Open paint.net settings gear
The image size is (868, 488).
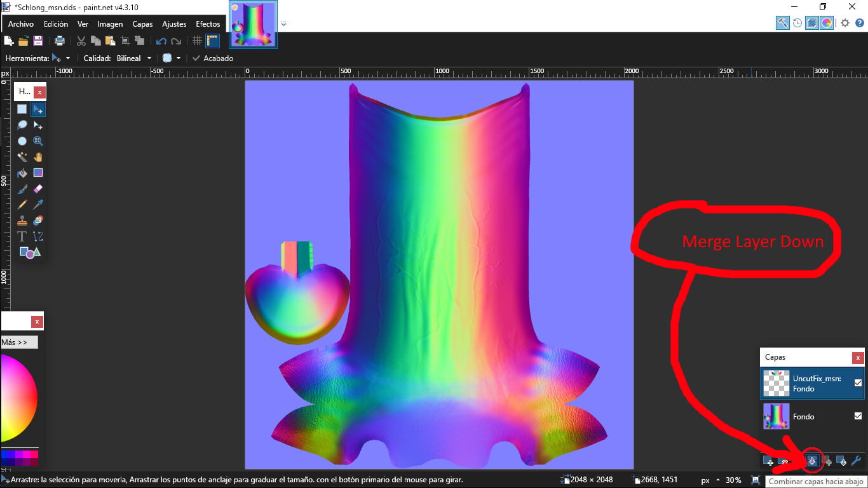(845, 23)
